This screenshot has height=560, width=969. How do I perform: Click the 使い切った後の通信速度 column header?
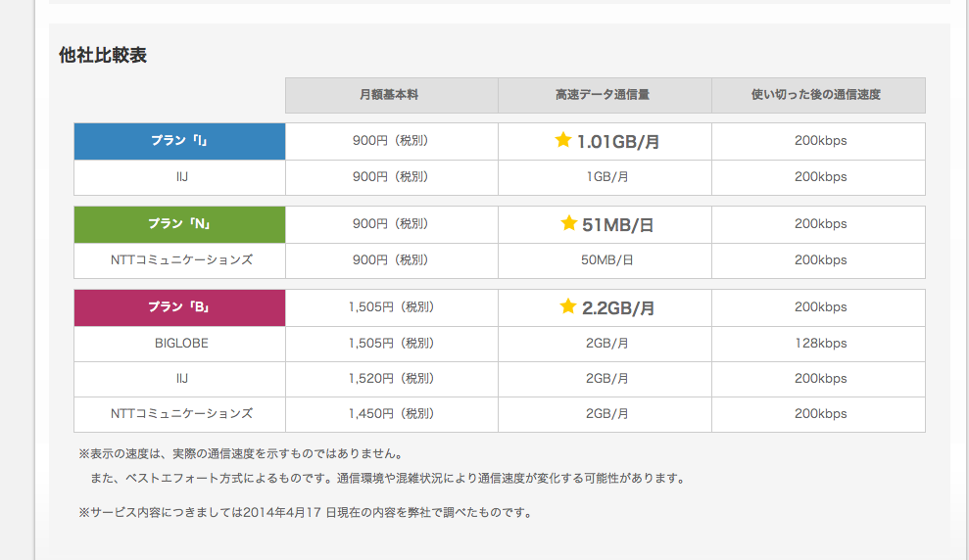(817, 95)
